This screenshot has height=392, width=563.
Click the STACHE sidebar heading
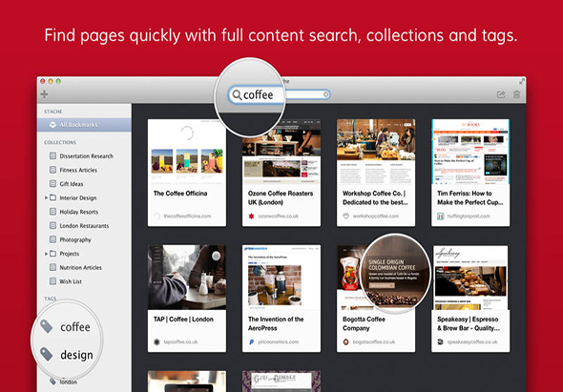point(53,112)
